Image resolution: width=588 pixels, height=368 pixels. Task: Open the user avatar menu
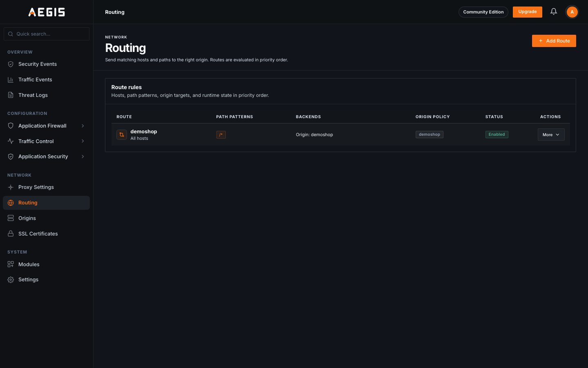tap(572, 12)
